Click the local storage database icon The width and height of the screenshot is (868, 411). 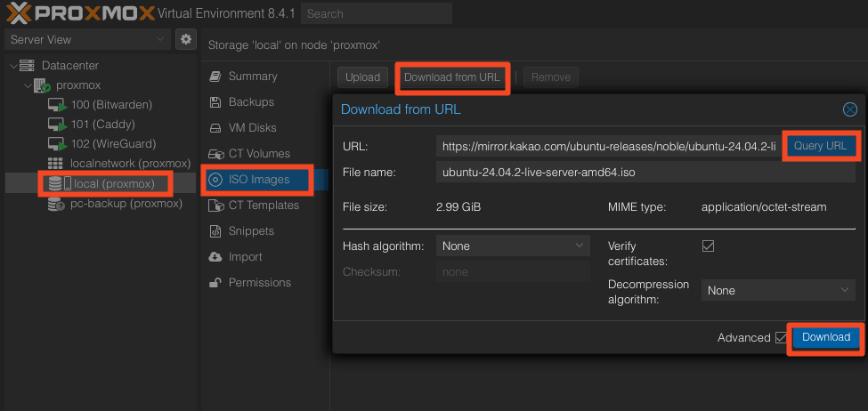pos(55,183)
